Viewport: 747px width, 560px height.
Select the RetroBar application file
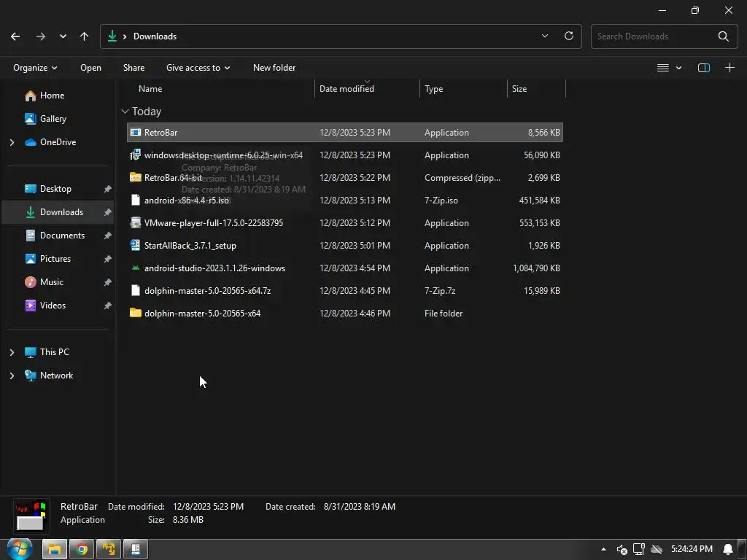345,133
